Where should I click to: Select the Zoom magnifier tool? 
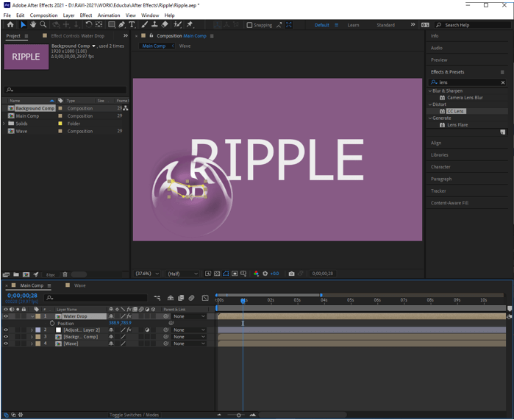43,24
